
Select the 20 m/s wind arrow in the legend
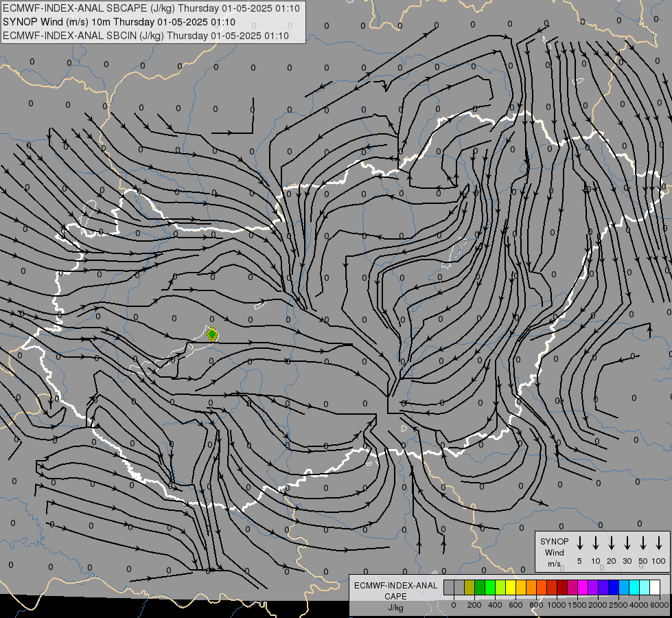click(x=611, y=543)
